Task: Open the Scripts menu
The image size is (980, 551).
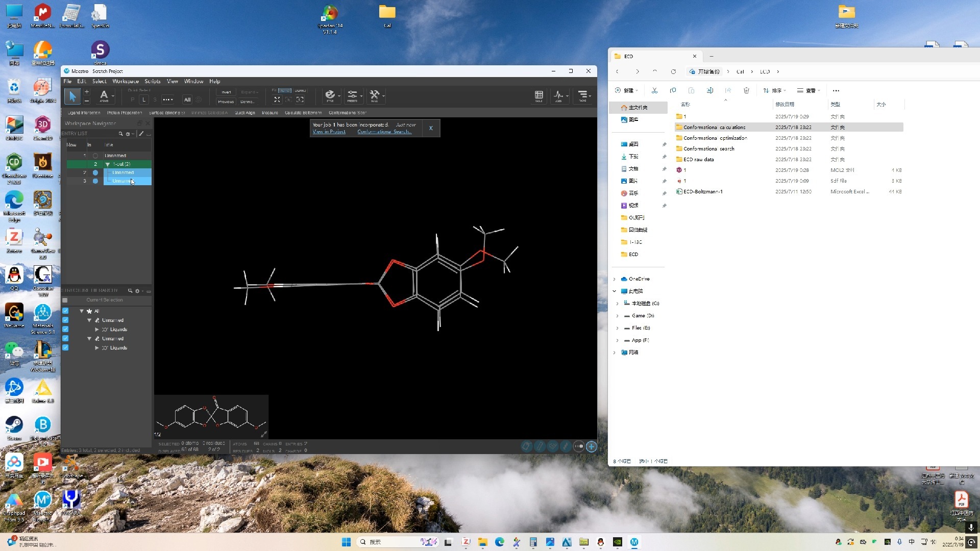Action: (x=152, y=81)
